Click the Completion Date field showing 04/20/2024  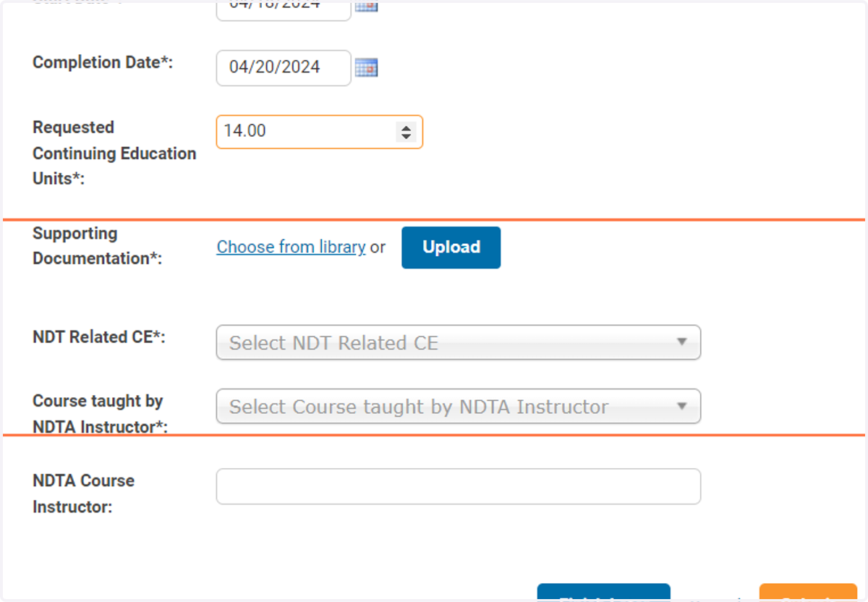coord(284,67)
